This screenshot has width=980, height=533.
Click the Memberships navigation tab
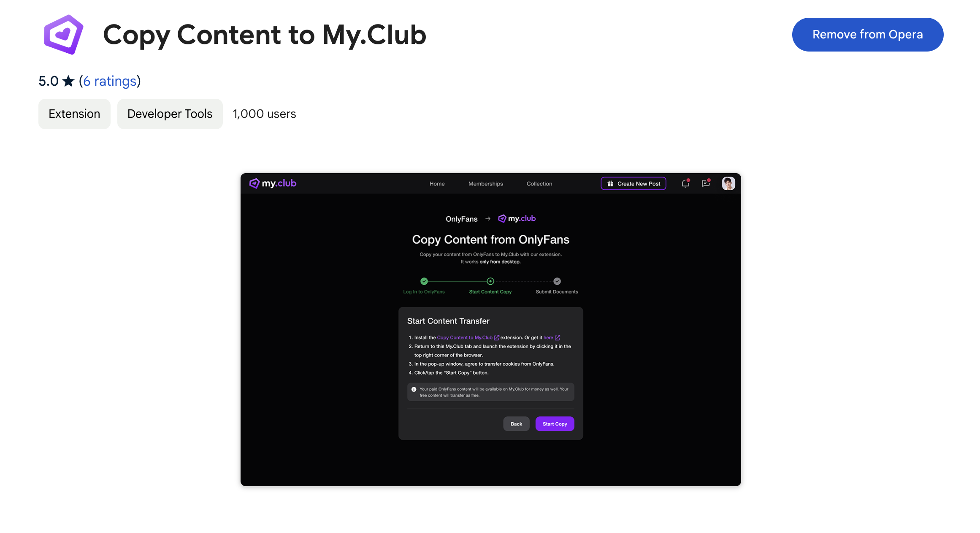tap(486, 184)
